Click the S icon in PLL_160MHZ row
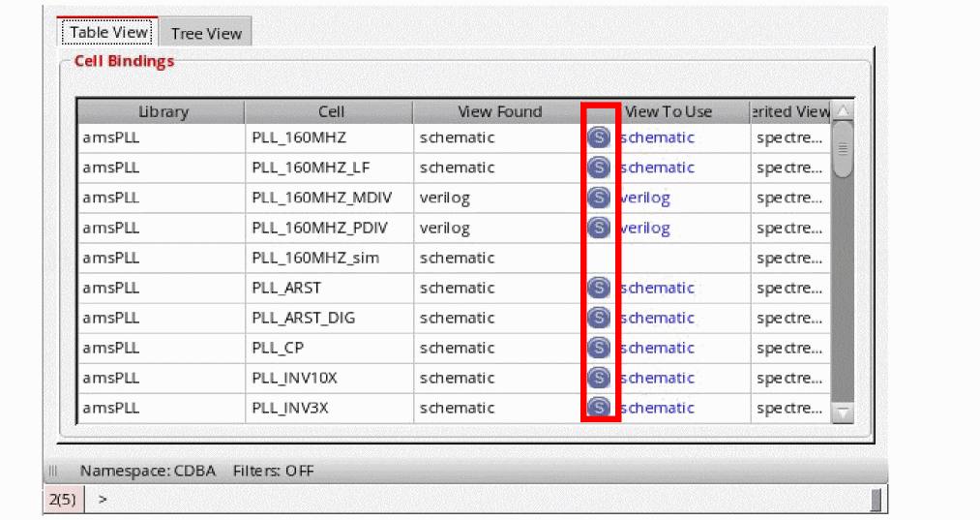980x520 pixels. coord(599,138)
